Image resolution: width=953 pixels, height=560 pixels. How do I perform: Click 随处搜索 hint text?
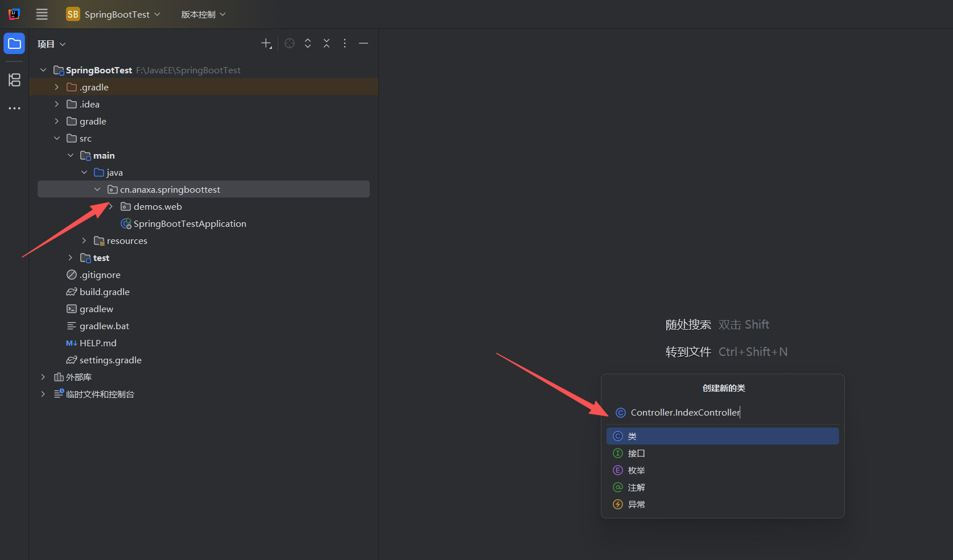688,325
